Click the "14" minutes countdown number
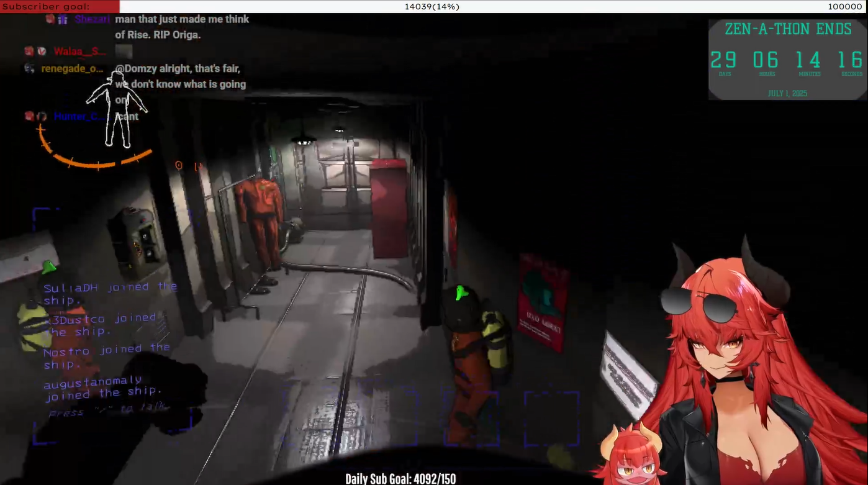 coord(808,60)
